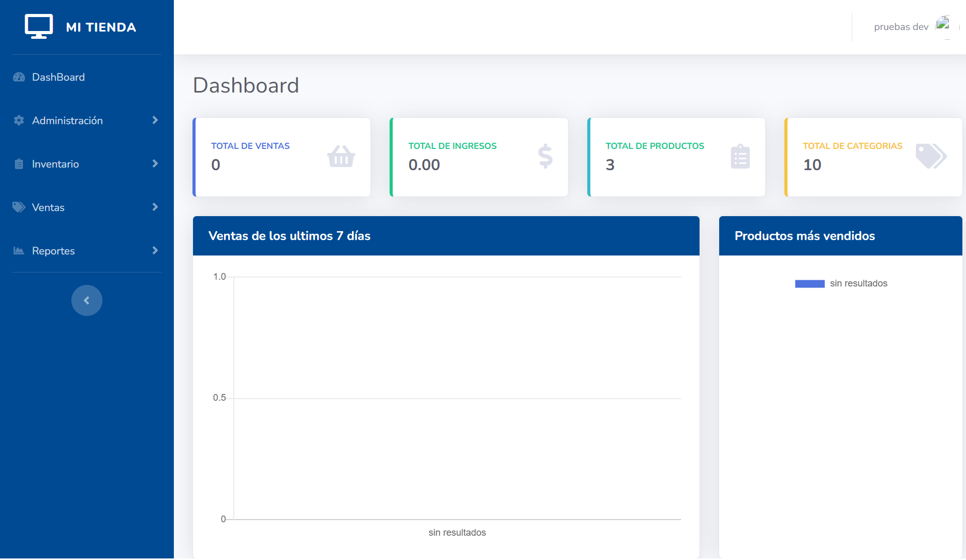Open the pruebas dev user menu
966x560 pixels.
tap(901, 27)
